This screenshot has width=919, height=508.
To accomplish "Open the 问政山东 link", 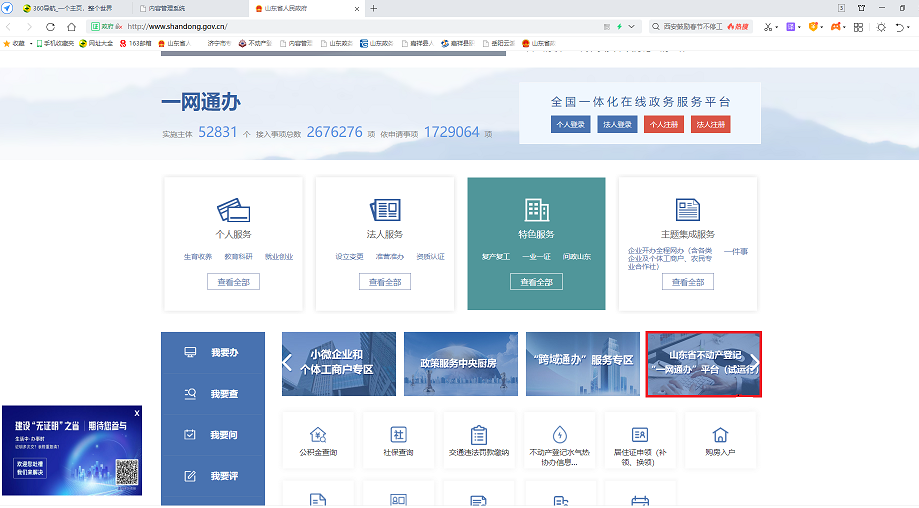I will click(577, 257).
